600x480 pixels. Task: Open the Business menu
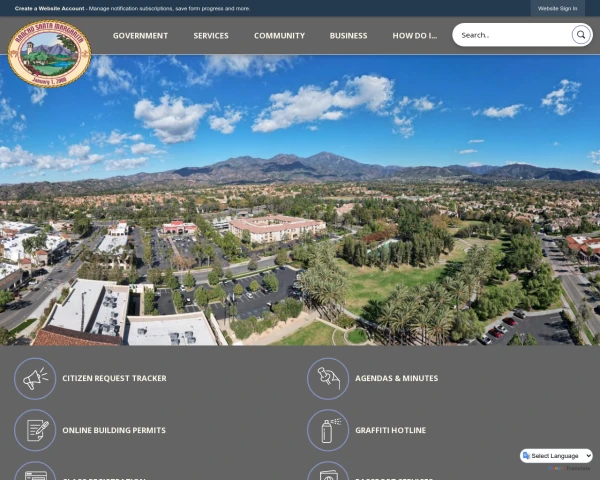pos(348,36)
